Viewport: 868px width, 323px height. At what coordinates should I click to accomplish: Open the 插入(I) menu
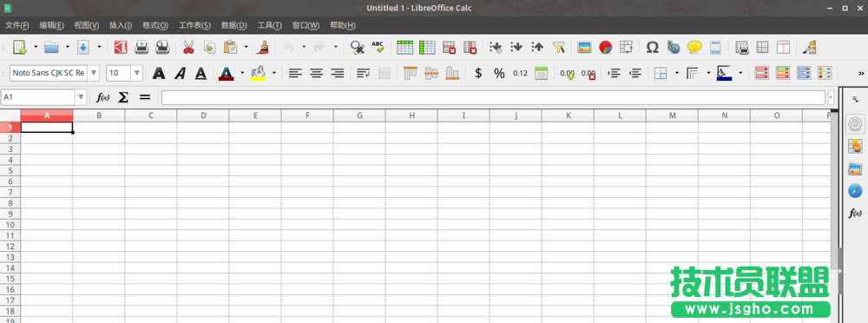pos(121,25)
